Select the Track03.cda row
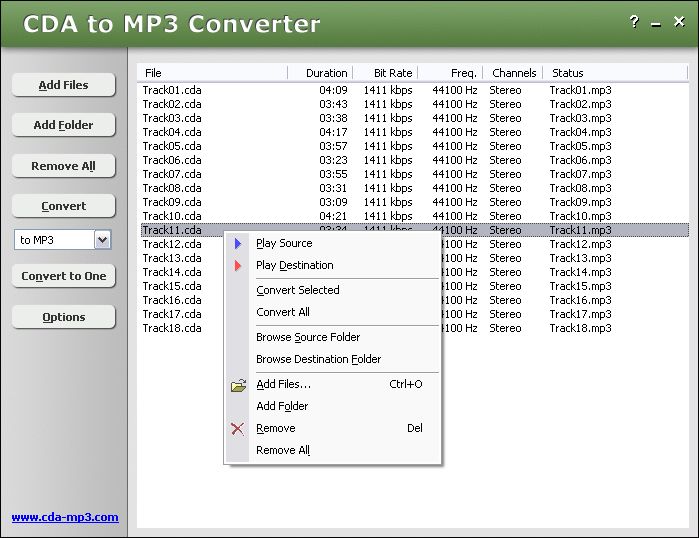The width and height of the screenshot is (699, 538). (415, 118)
